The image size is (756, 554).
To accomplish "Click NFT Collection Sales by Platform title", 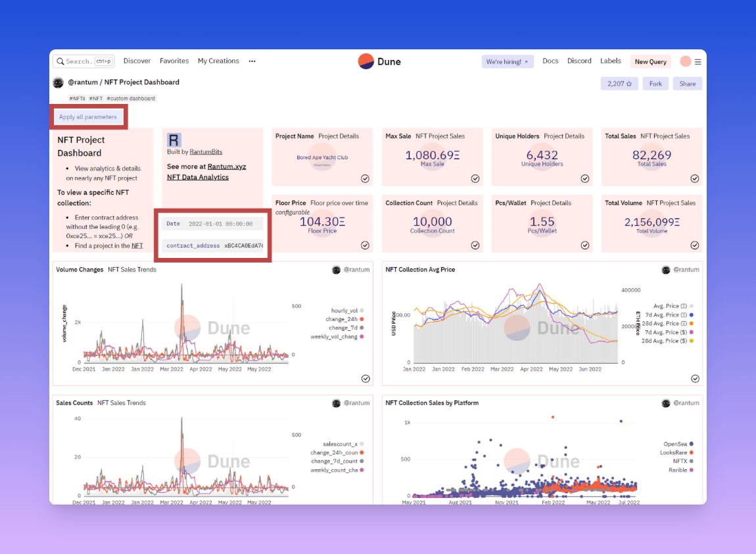I will point(432,403).
